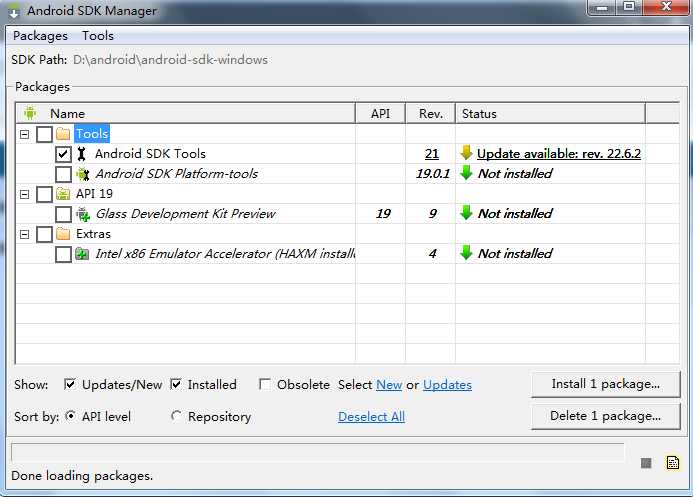Click the green arrow for Platform-tools status

(466, 173)
